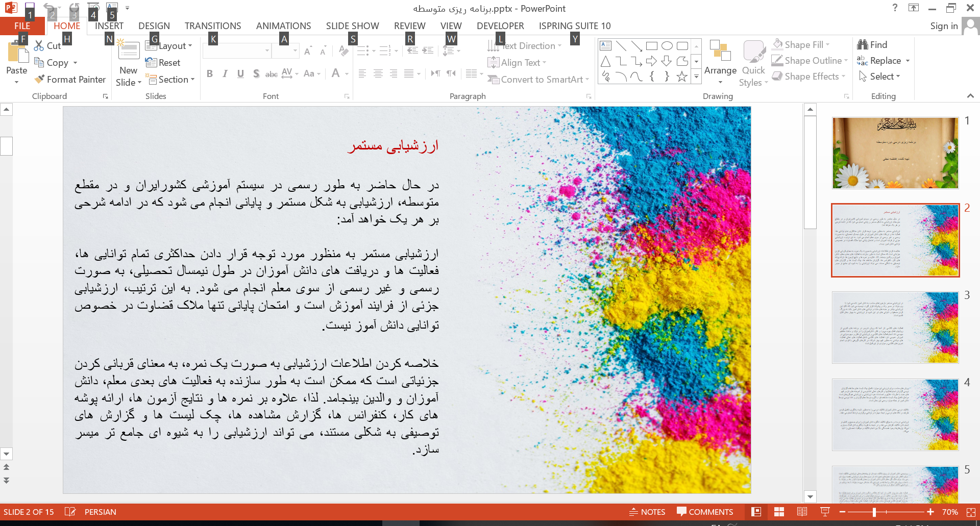The image size is (980, 526).
Task: Click the New Slide icon
Action: coord(129,53)
